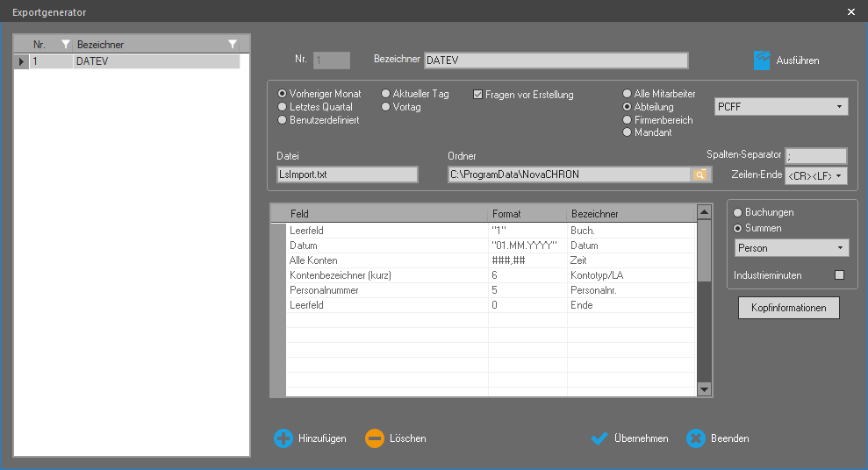Click the Übernehmen checkmark icon
The height and width of the screenshot is (470, 868).
click(x=599, y=438)
